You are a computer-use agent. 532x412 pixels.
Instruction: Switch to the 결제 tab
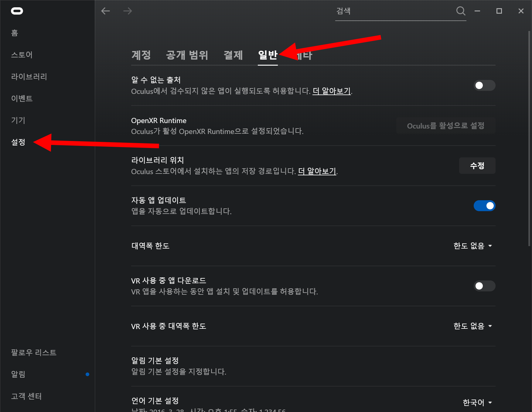coord(233,55)
